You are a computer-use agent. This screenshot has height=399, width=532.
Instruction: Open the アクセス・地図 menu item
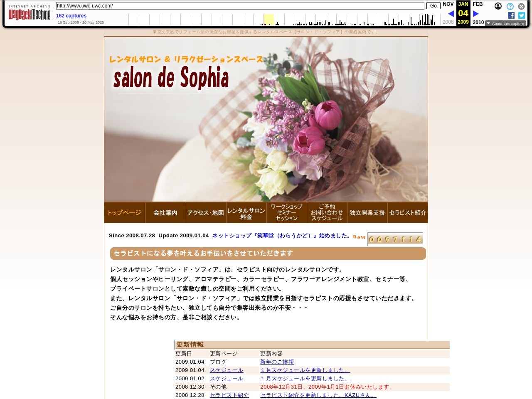pyautogui.click(x=206, y=213)
